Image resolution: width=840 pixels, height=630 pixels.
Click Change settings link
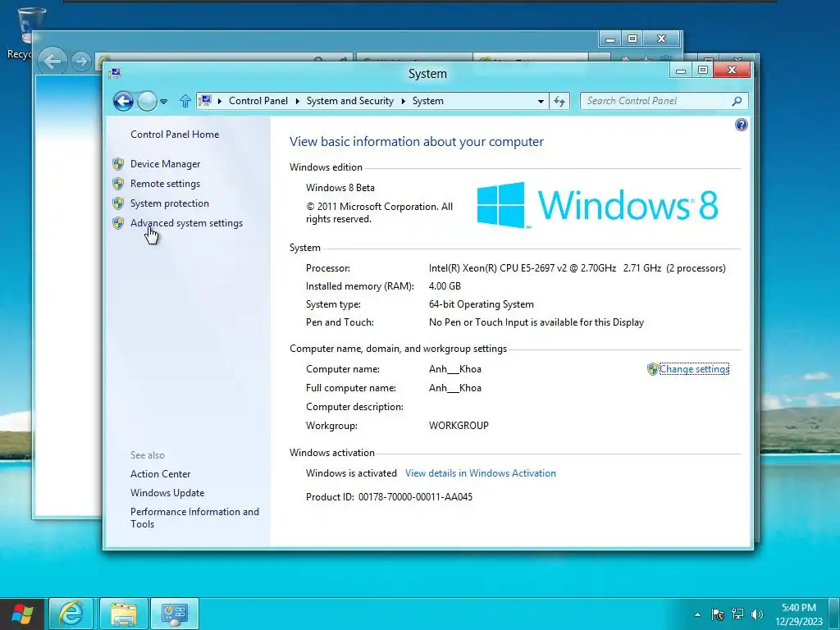694,369
